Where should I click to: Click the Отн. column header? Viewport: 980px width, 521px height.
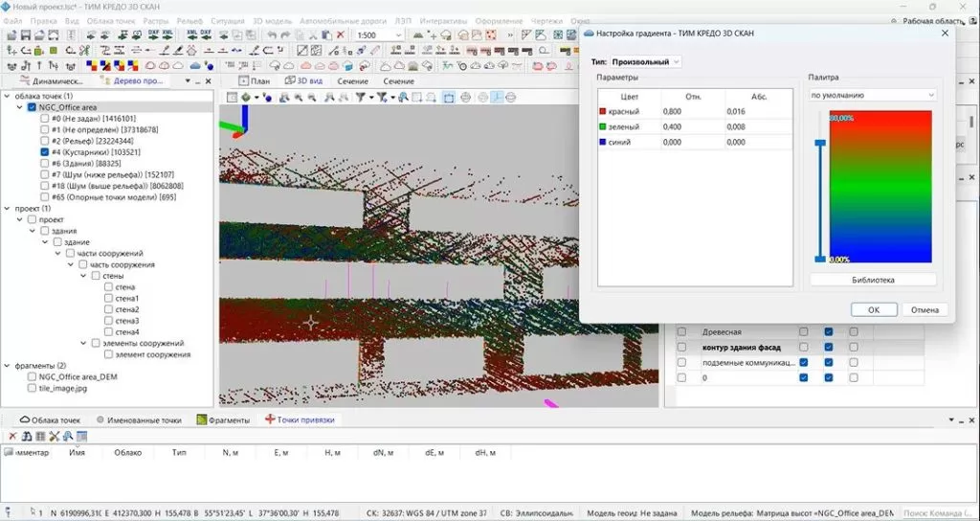pyautogui.click(x=693, y=97)
